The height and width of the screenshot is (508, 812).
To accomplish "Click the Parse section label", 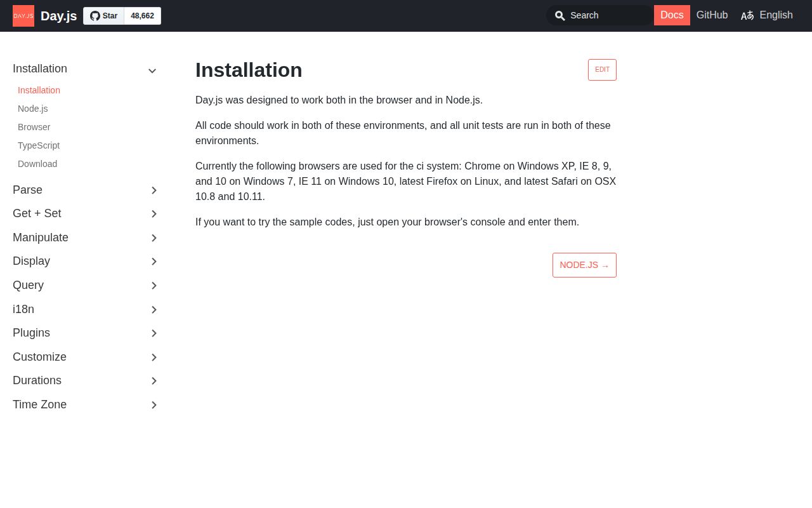I will click(27, 190).
